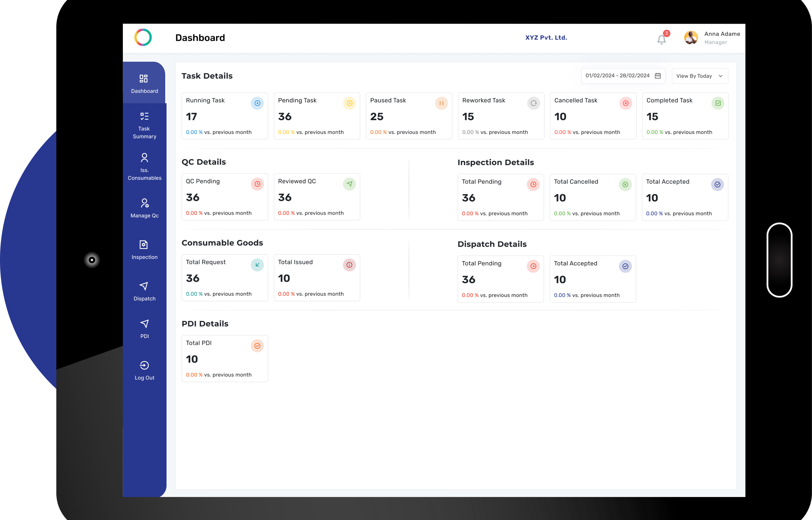Click the Completed Task green check icon
The width and height of the screenshot is (812, 520).
[718, 103]
